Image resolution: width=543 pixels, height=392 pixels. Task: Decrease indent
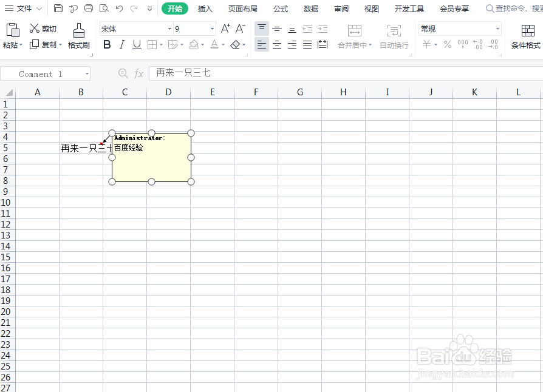click(307, 29)
